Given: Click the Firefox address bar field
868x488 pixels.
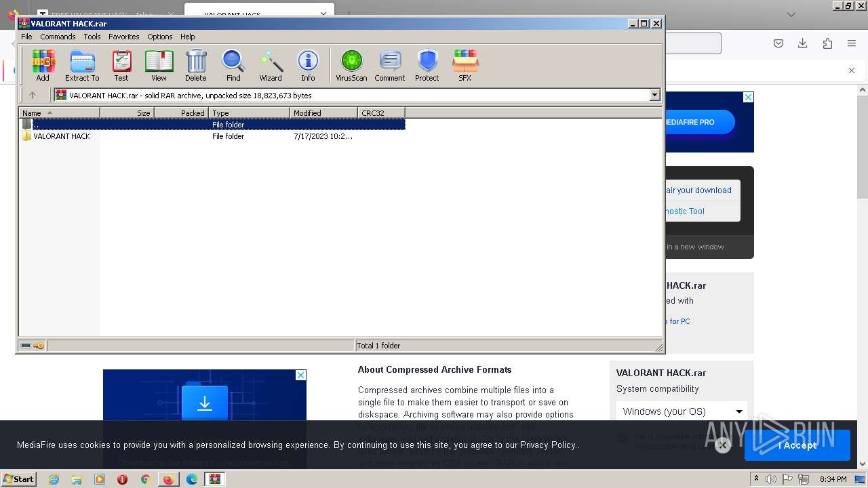Looking at the screenshot, I should pos(692,43).
